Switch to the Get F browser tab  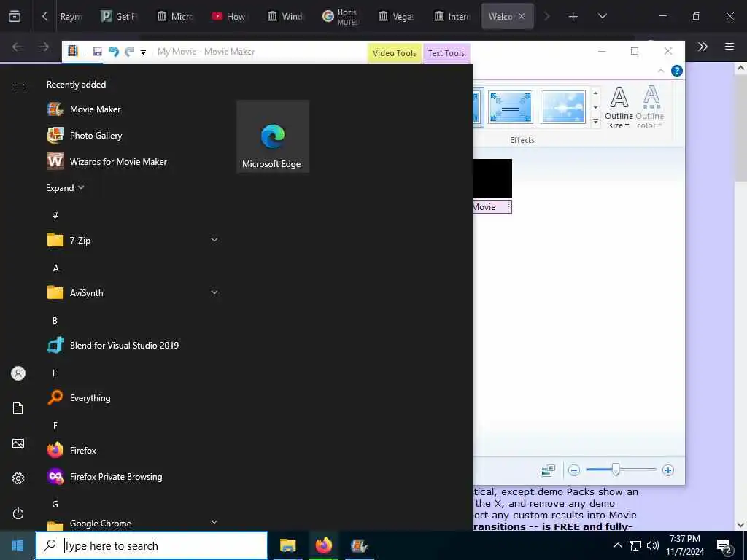tap(118, 16)
